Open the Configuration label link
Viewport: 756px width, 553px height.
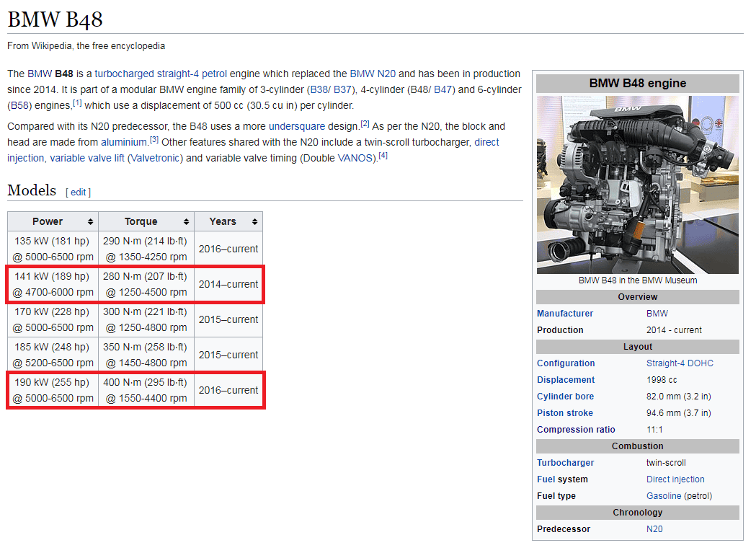click(566, 363)
